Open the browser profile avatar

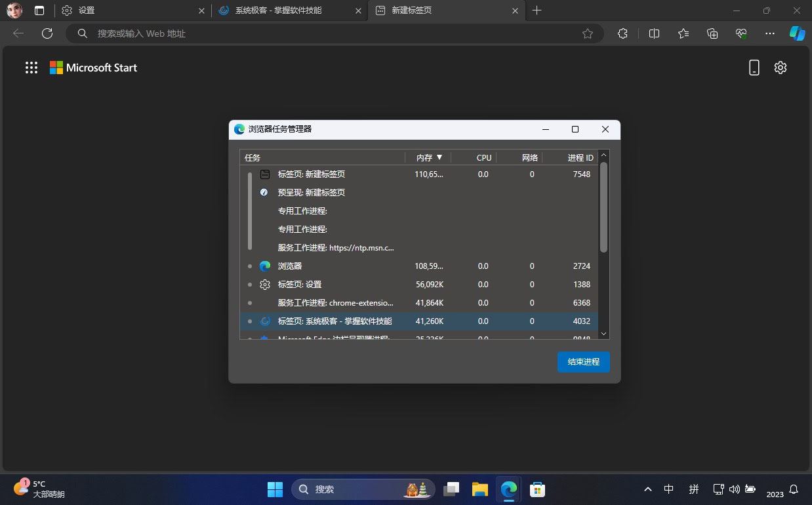click(x=14, y=10)
